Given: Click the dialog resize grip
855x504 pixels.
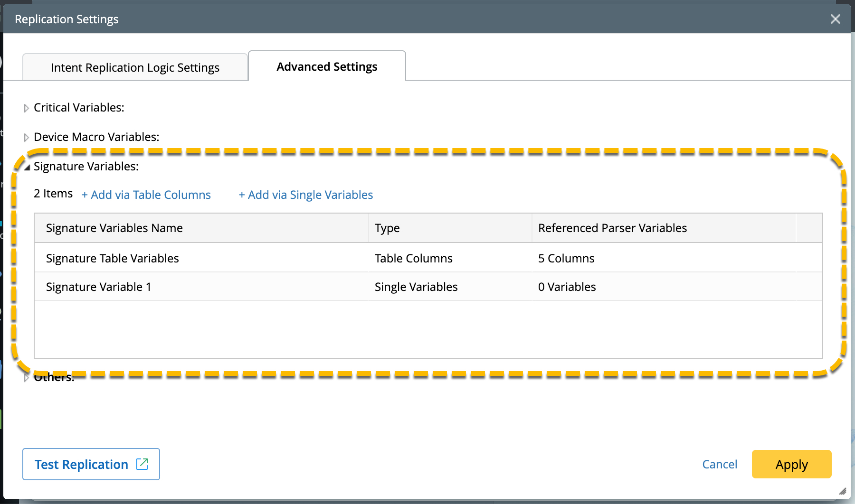Looking at the screenshot, I should pyautogui.click(x=843, y=491).
